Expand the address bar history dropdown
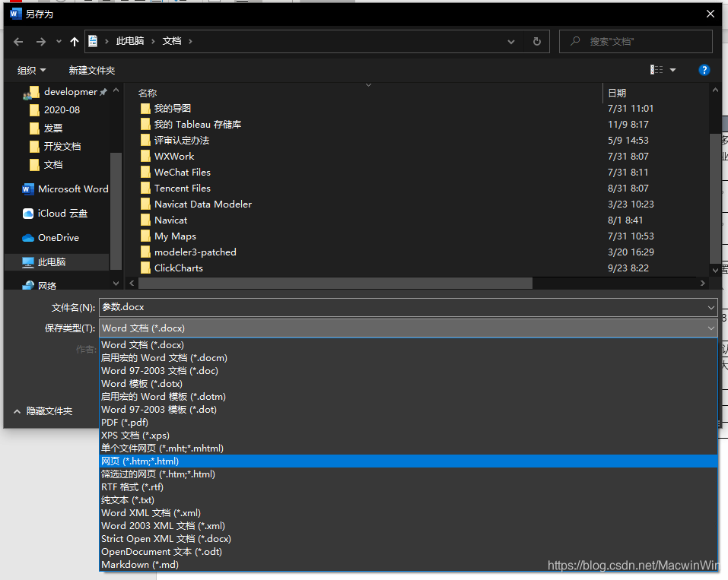The width and height of the screenshot is (728, 580). (511, 42)
